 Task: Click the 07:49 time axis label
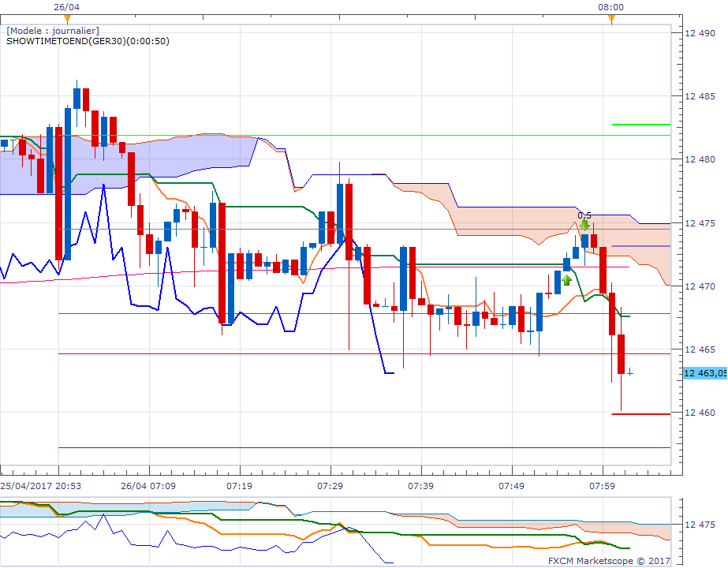point(512,486)
